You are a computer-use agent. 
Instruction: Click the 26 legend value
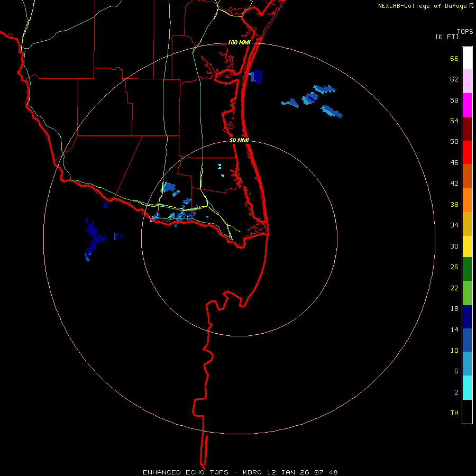[454, 267]
